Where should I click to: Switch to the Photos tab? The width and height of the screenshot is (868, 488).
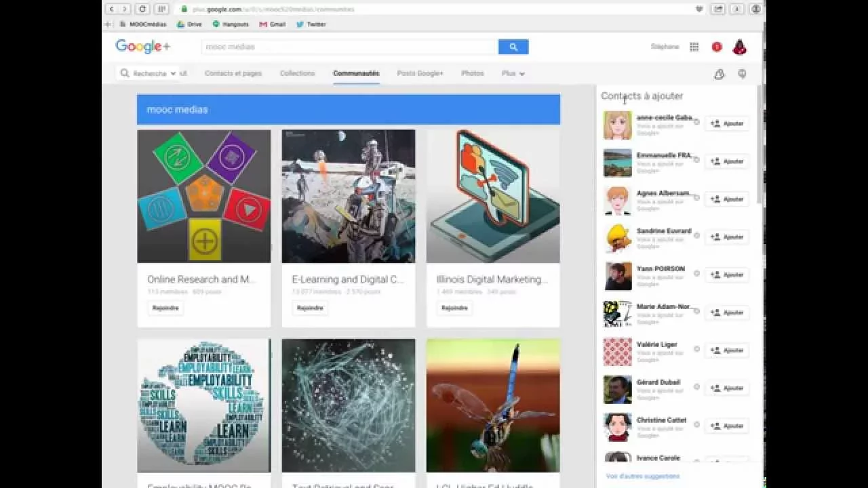point(473,73)
